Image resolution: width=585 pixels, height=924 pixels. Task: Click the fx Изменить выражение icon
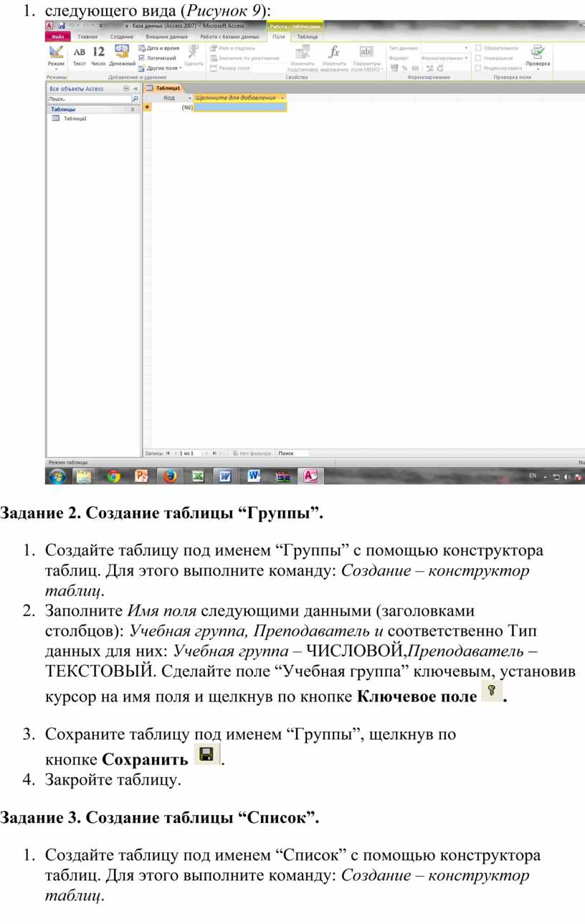pyautogui.click(x=334, y=52)
